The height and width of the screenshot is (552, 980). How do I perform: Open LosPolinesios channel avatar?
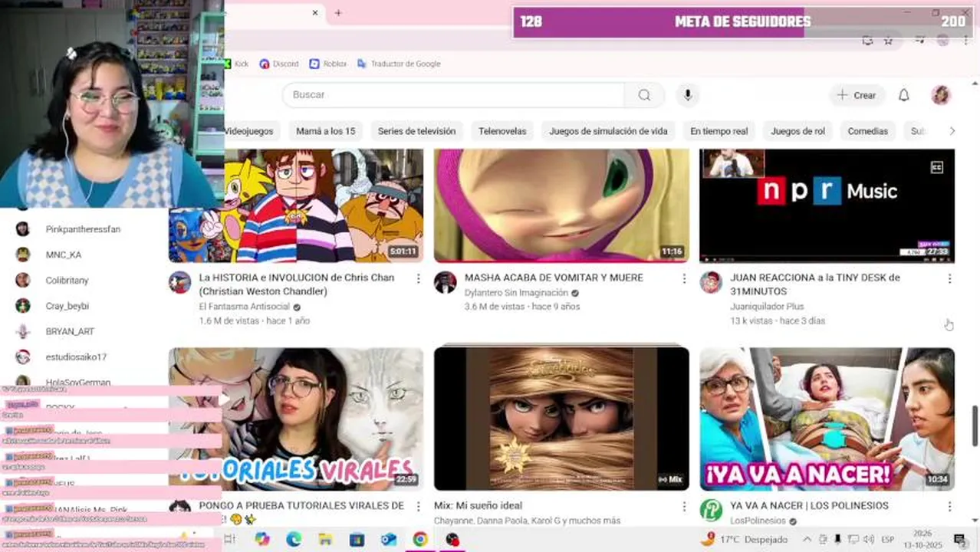[x=711, y=510]
